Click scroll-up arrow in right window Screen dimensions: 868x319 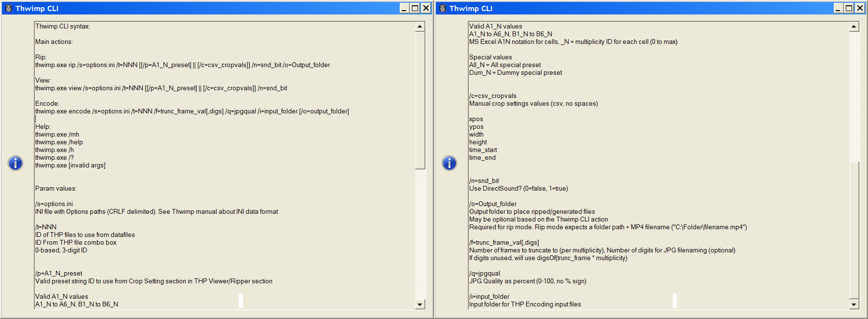854,27
